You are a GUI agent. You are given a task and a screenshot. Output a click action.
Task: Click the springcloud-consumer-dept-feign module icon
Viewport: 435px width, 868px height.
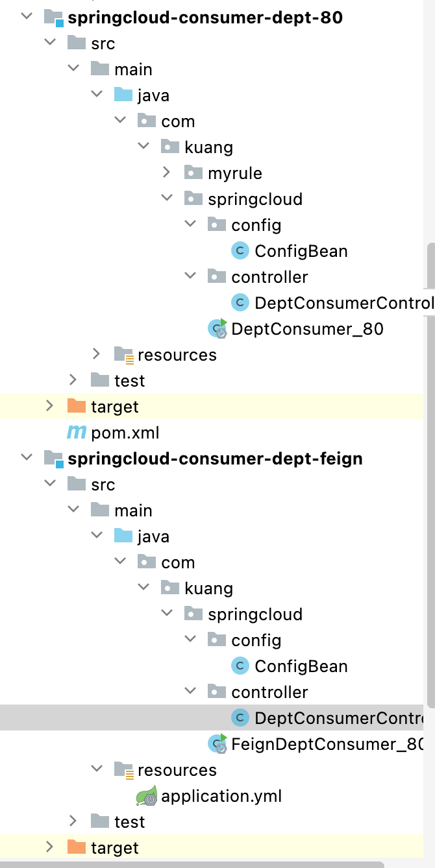[x=53, y=459]
